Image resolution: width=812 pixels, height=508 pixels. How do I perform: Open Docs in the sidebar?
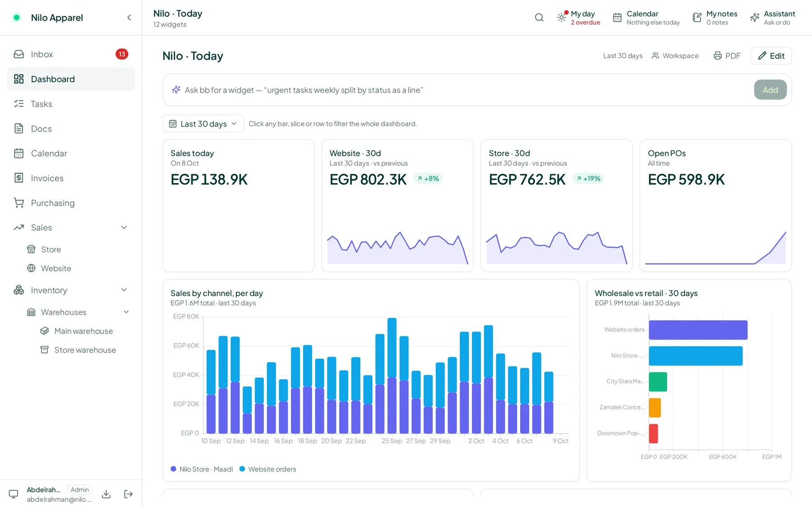pyautogui.click(x=71, y=129)
